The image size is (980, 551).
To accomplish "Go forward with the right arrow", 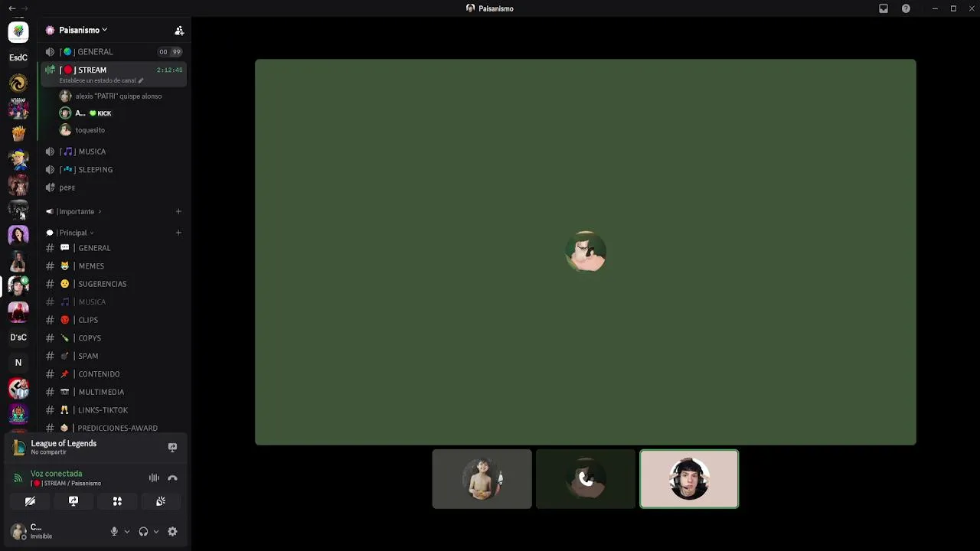I will (24, 8).
